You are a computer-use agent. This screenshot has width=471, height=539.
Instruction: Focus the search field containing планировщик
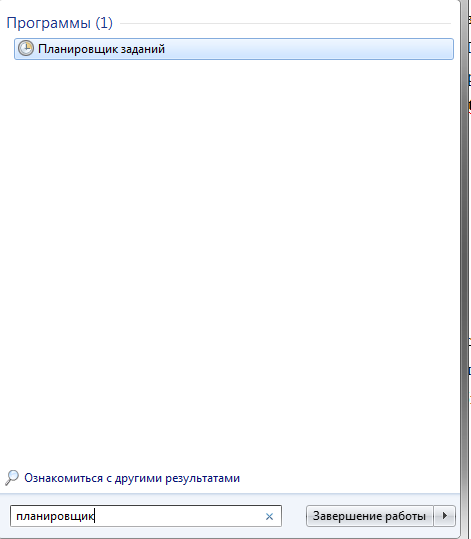pyautogui.click(x=146, y=516)
